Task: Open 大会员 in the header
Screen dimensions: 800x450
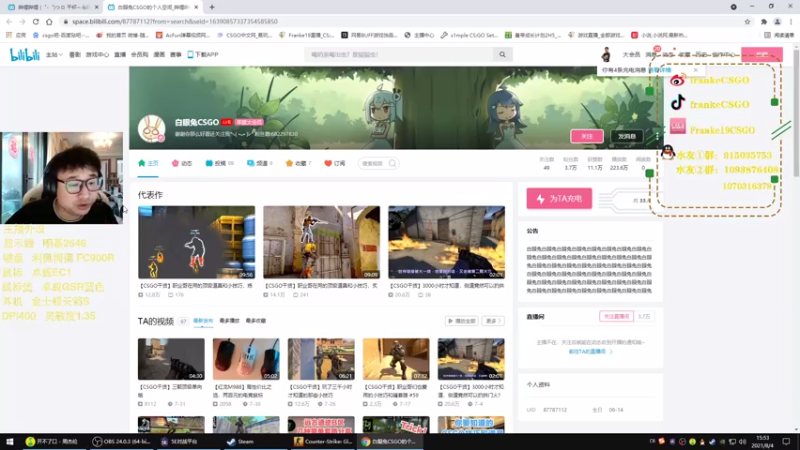Action: click(x=631, y=55)
